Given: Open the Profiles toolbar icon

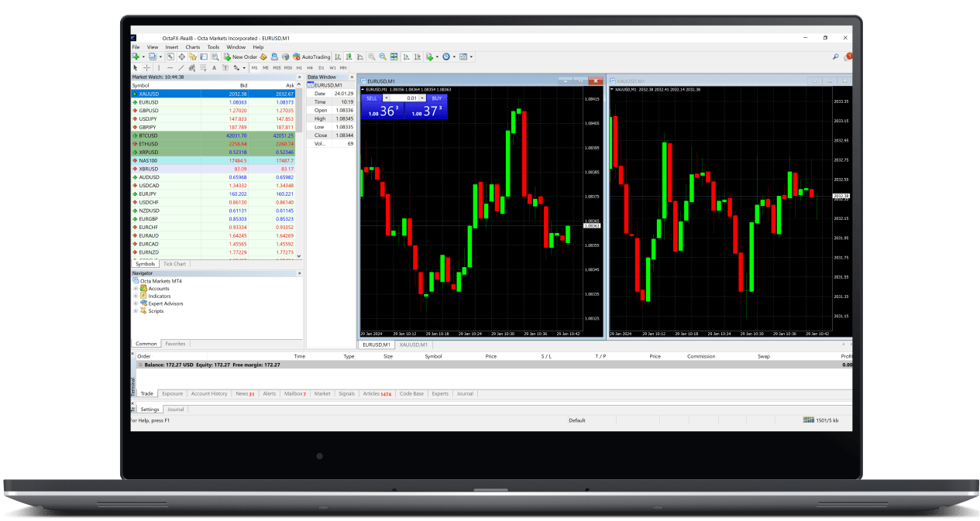Looking at the screenshot, I should point(153,57).
